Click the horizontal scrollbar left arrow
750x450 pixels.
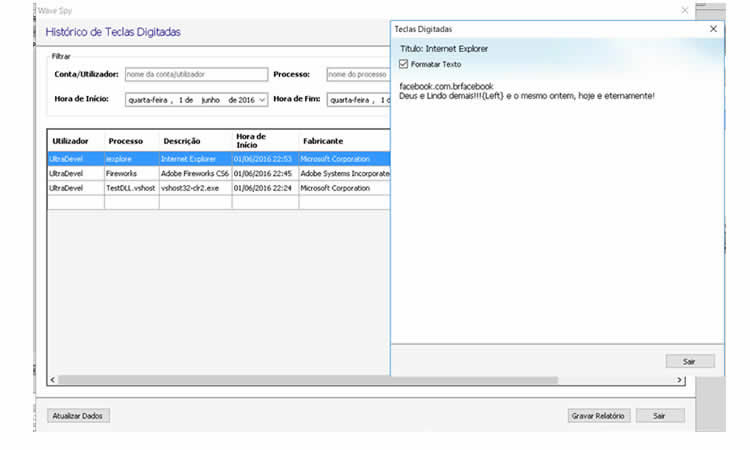[x=53, y=380]
